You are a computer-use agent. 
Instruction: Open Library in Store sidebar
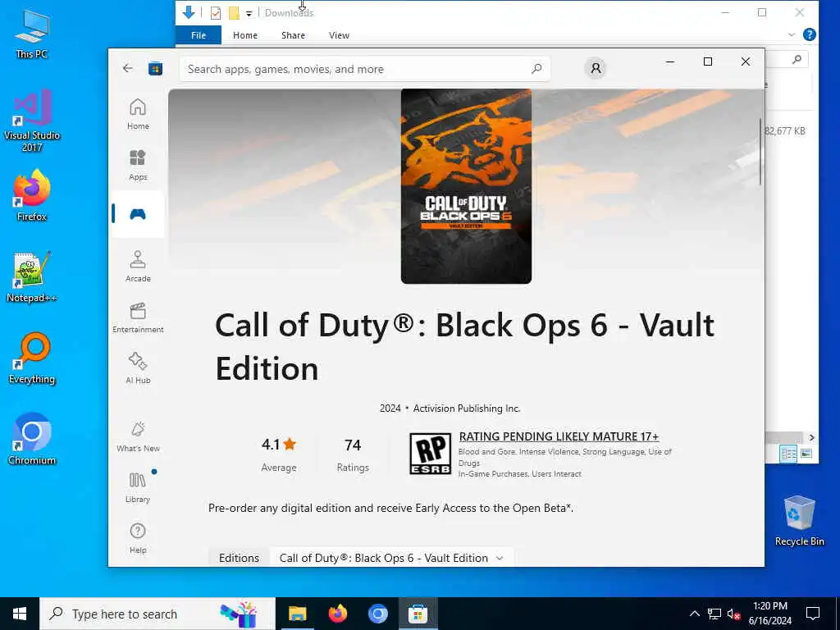138,487
